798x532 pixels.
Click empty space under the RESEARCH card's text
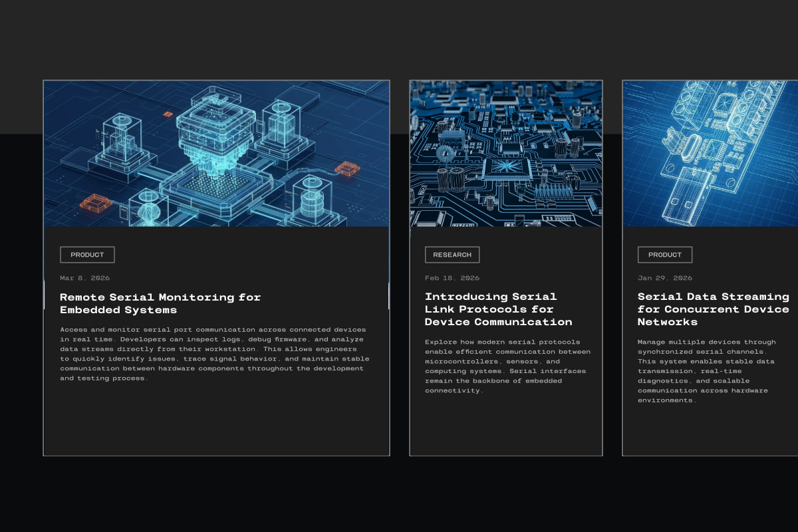(x=506, y=426)
